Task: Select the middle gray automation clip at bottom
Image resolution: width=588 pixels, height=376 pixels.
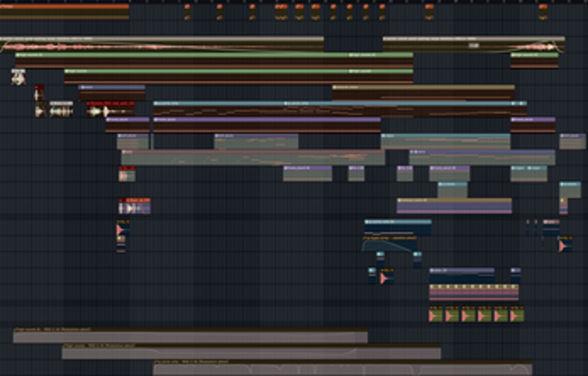Action: (x=251, y=352)
